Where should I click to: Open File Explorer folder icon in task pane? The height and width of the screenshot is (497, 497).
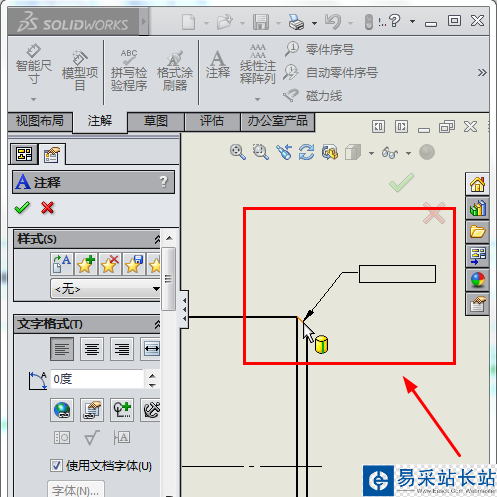(477, 232)
